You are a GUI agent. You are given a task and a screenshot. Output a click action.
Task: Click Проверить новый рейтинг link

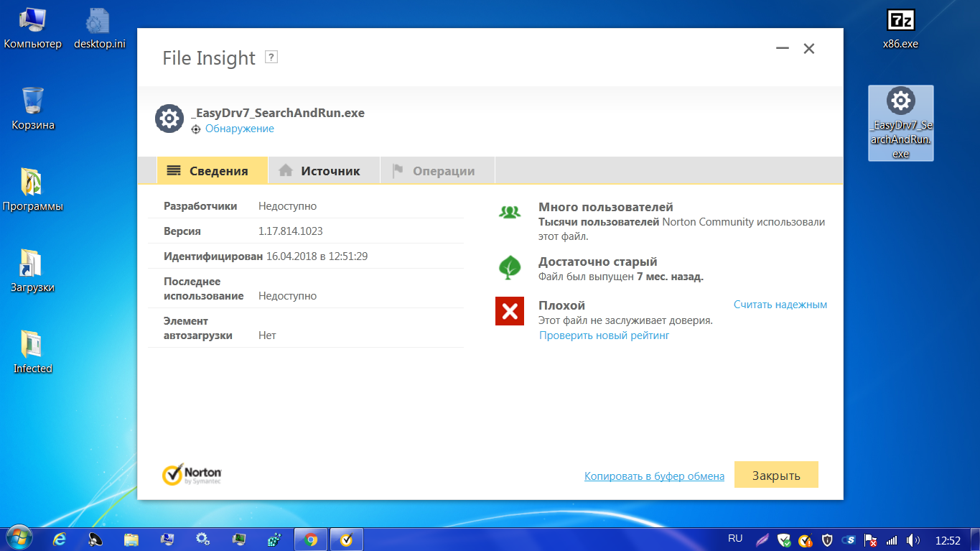point(604,335)
